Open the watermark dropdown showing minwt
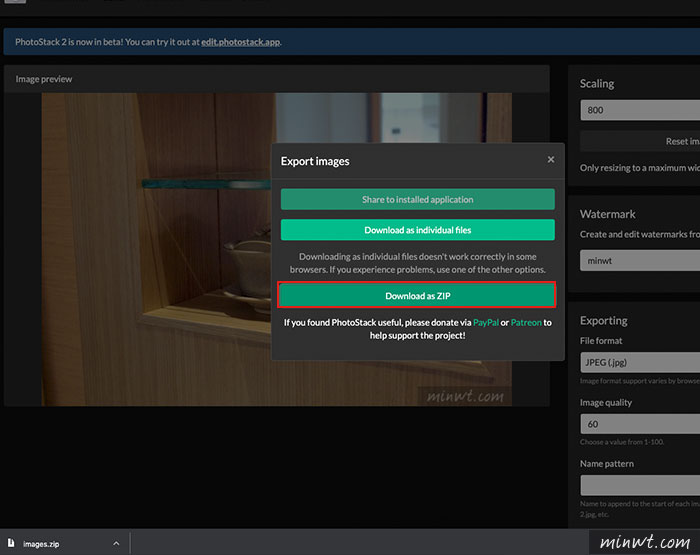700x555 pixels. pyautogui.click(x=640, y=260)
